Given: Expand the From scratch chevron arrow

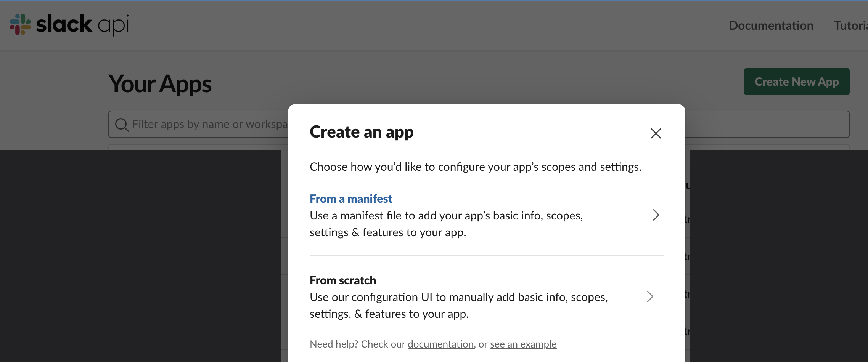Looking at the screenshot, I should (650, 296).
